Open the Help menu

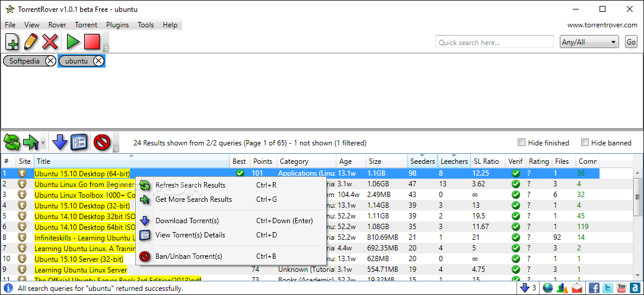click(x=170, y=25)
